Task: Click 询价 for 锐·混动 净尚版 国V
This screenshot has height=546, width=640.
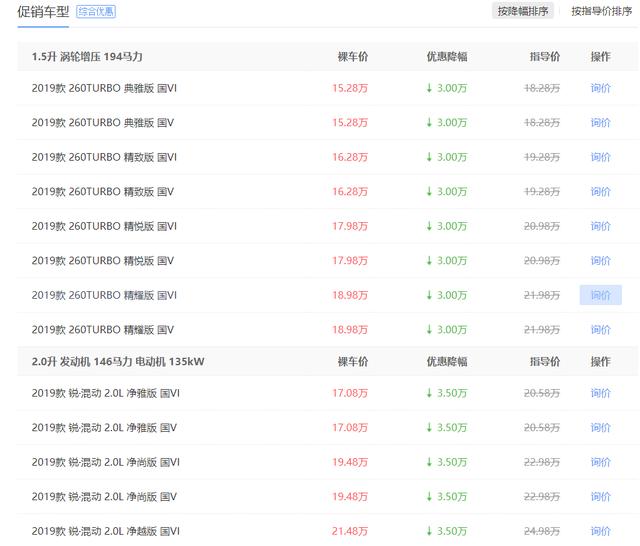Action: [600, 497]
